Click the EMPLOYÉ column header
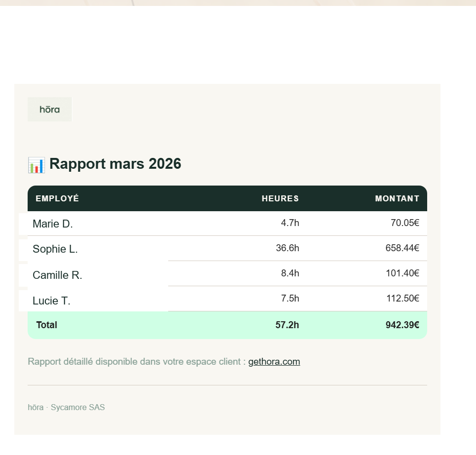The width and height of the screenshot is (476, 455). click(57, 198)
